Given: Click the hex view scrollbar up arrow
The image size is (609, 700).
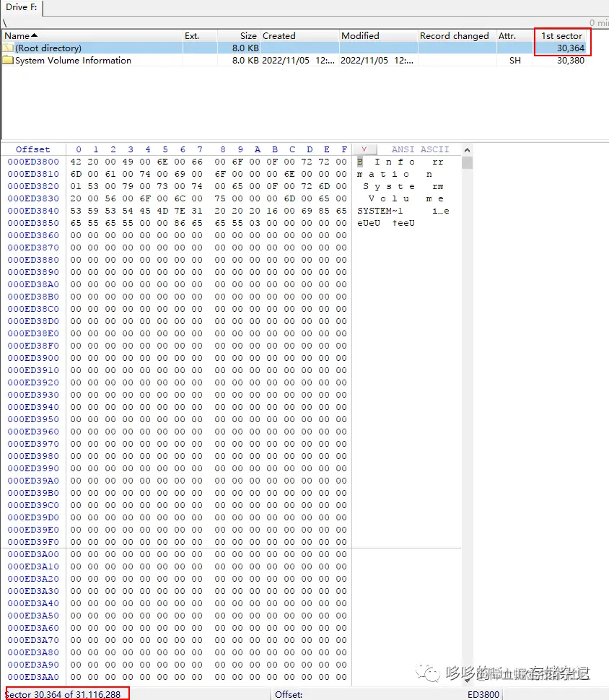Looking at the screenshot, I should pos(467,150).
